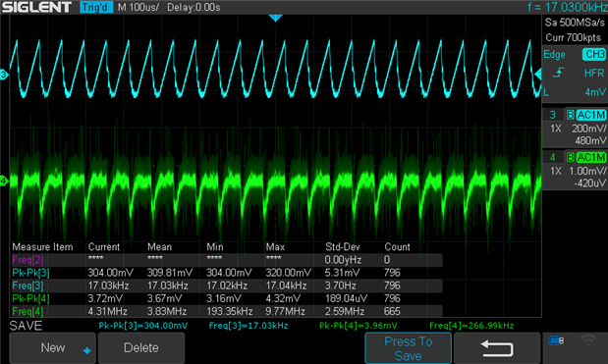Select the trigger position marker at top
608x364 pixels.
(275, 18)
